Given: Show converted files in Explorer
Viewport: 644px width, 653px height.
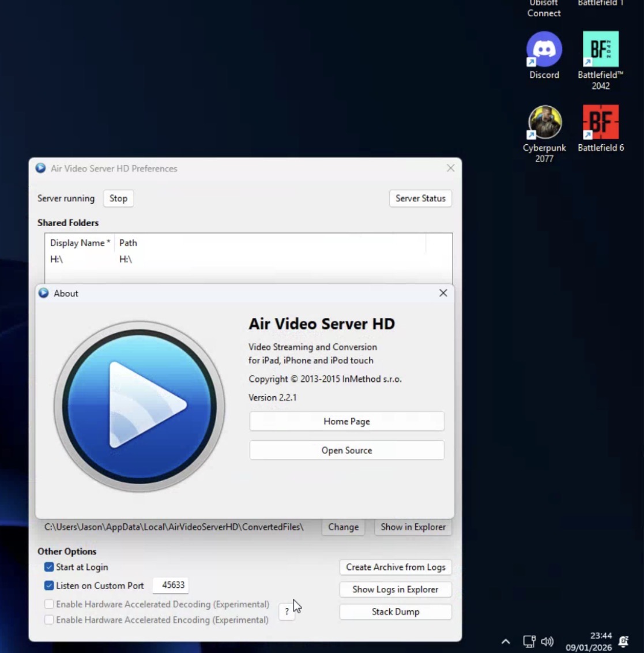Looking at the screenshot, I should pos(413,527).
